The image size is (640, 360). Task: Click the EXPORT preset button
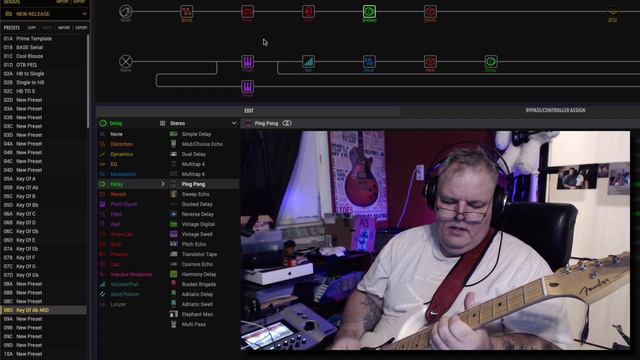tap(81, 28)
